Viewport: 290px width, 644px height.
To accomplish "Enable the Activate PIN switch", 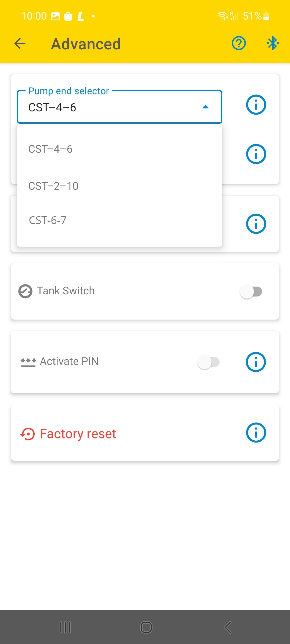I will pos(209,362).
